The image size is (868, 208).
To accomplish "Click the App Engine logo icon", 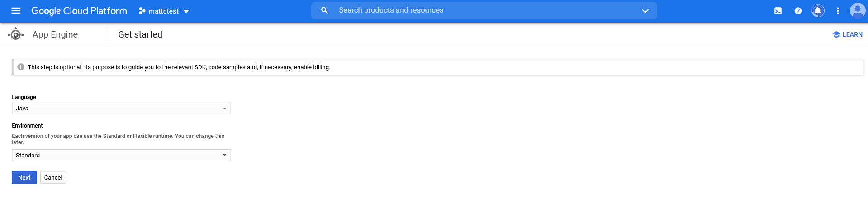I will pos(16,34).
